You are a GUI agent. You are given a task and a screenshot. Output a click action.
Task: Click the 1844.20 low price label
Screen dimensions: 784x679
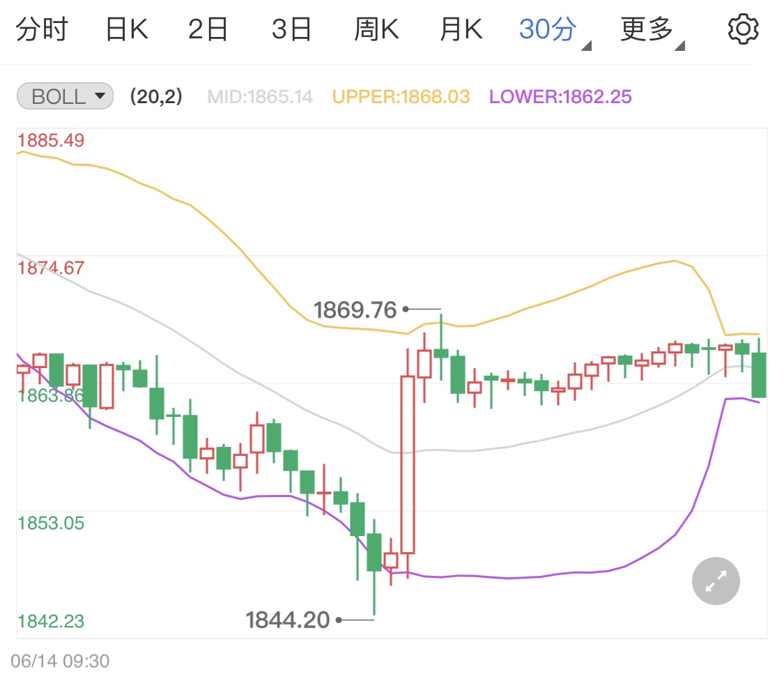(288, 620)
